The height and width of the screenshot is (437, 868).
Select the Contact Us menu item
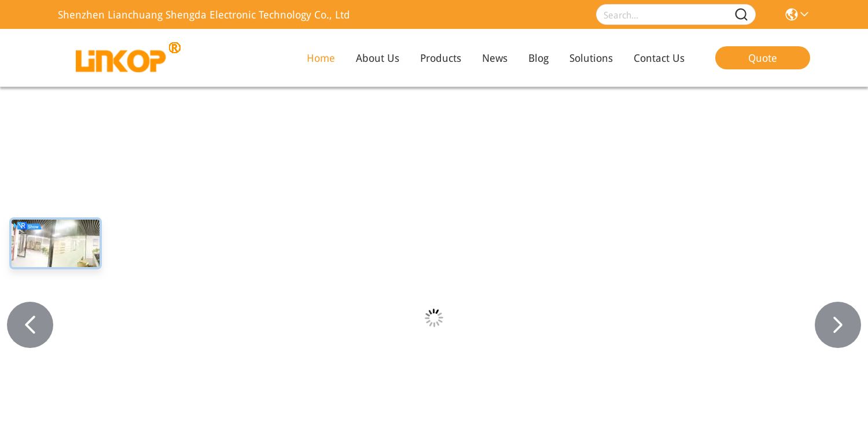click(659, 58)
